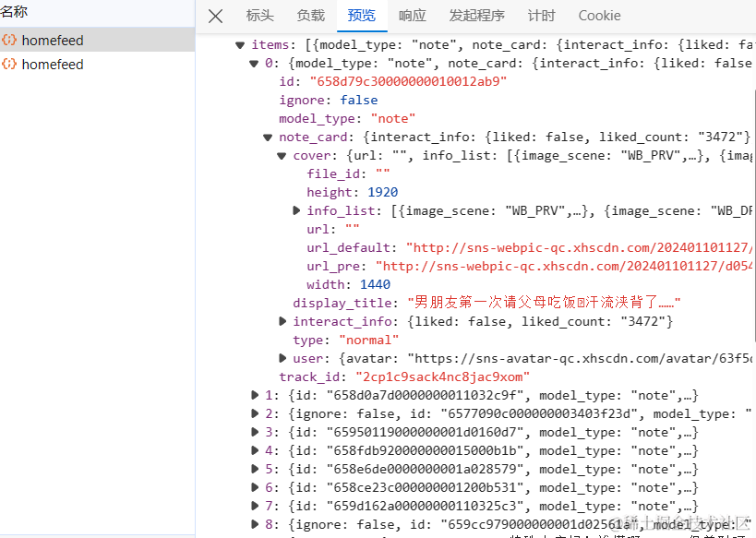Click the ignore false value
Screen dimensions: 756x538
tap(359, 100)
